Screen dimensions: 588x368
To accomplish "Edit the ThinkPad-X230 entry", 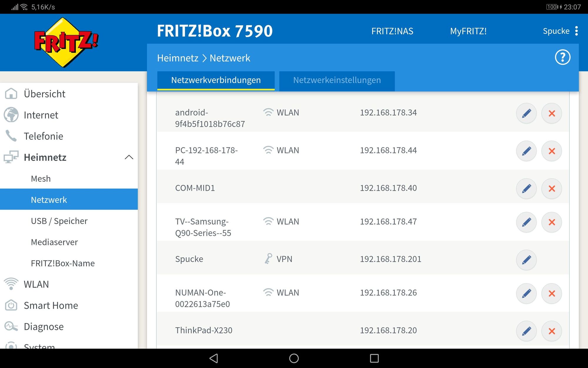I will point(526,331).
